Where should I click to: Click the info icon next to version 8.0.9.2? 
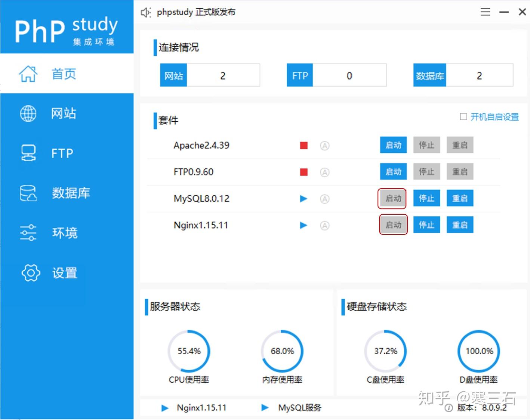tap(448, 408)
